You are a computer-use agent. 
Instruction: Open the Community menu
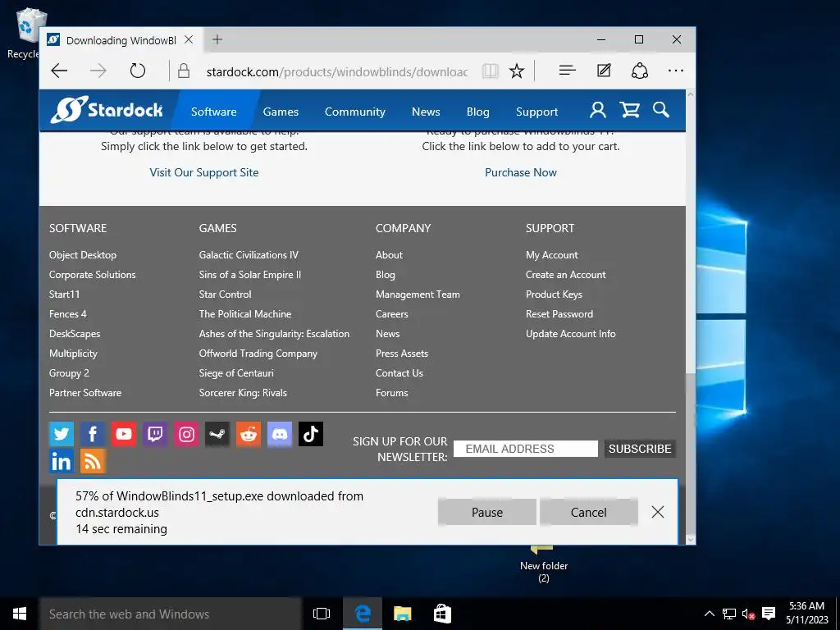coord(354,112)
